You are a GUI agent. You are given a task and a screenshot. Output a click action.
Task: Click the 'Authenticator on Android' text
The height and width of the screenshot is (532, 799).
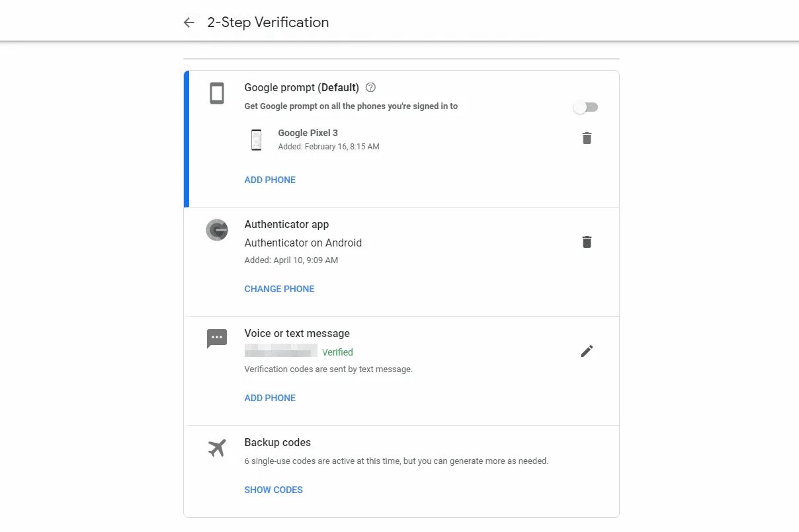tap(303, 243)
